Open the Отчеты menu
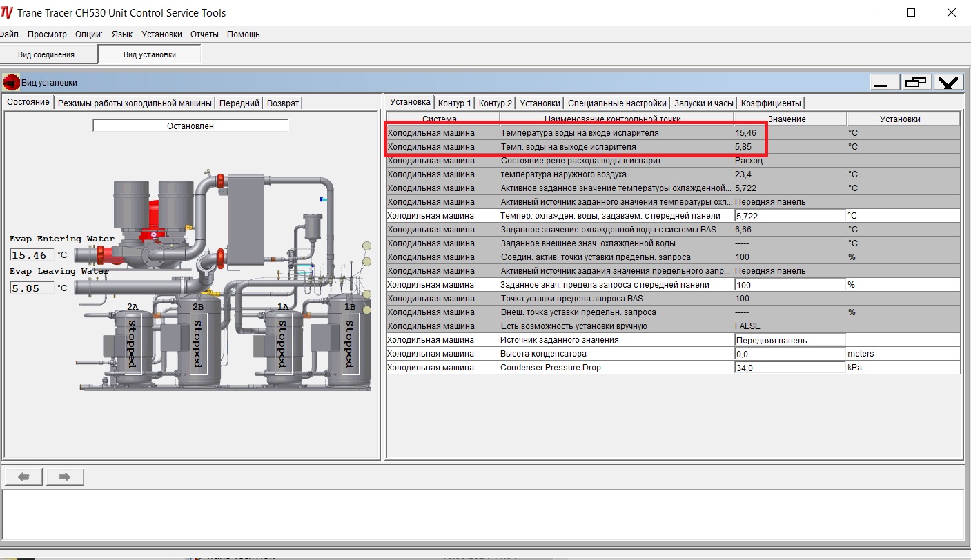Image resolution: width=971 pixels, height=560 pixels. click(x=204, y=34)
